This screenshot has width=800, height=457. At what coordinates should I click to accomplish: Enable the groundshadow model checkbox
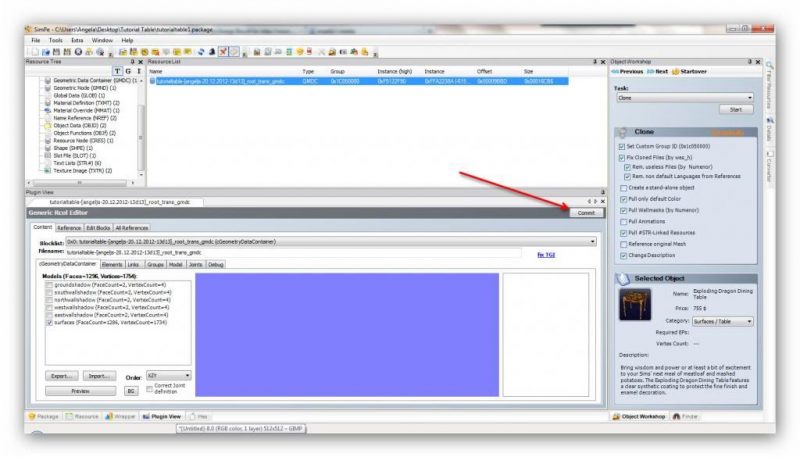(50, 285)
